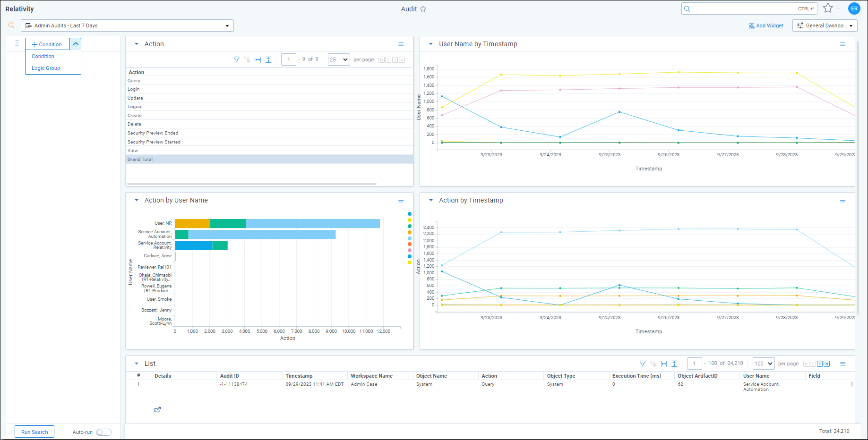This screenshot has height=440, width=868.
Task: Click the filter icon in Action widget
Action: 236,59
